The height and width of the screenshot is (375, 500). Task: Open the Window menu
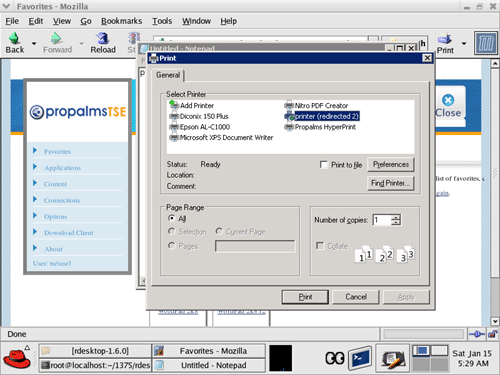click(x=196, y=21)
